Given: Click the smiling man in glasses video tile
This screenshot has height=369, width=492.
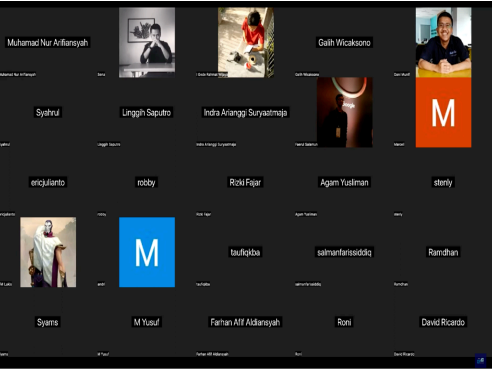Looking at the screenshot, I should 443,42.
